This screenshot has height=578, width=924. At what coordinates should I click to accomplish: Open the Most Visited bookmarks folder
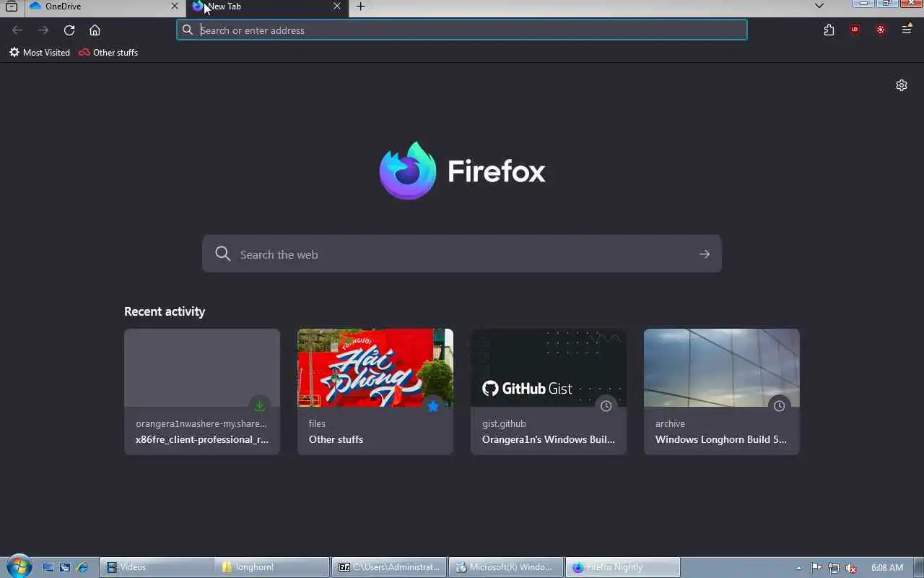[39, 53]
